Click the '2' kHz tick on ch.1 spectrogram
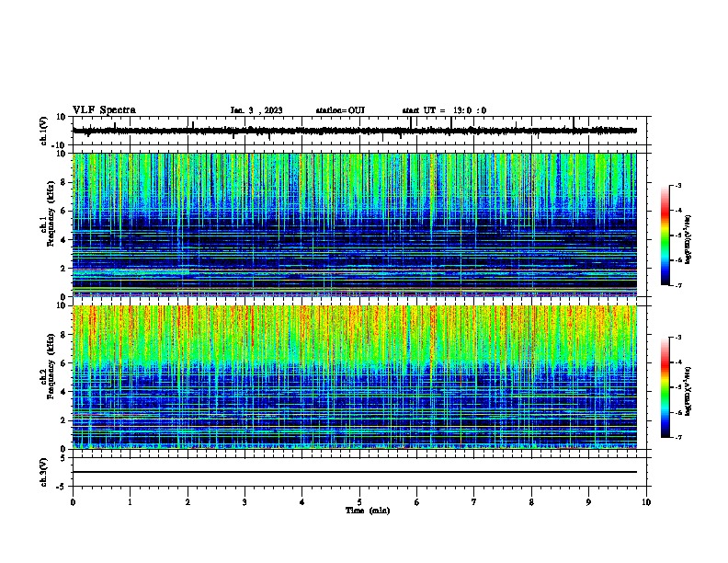The height and width of the screenshot is (563, 728). [x=63, y=269]
